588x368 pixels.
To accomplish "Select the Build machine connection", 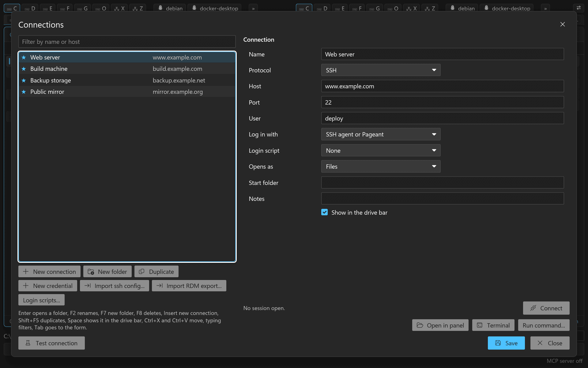I will click(x=127, y=69).
